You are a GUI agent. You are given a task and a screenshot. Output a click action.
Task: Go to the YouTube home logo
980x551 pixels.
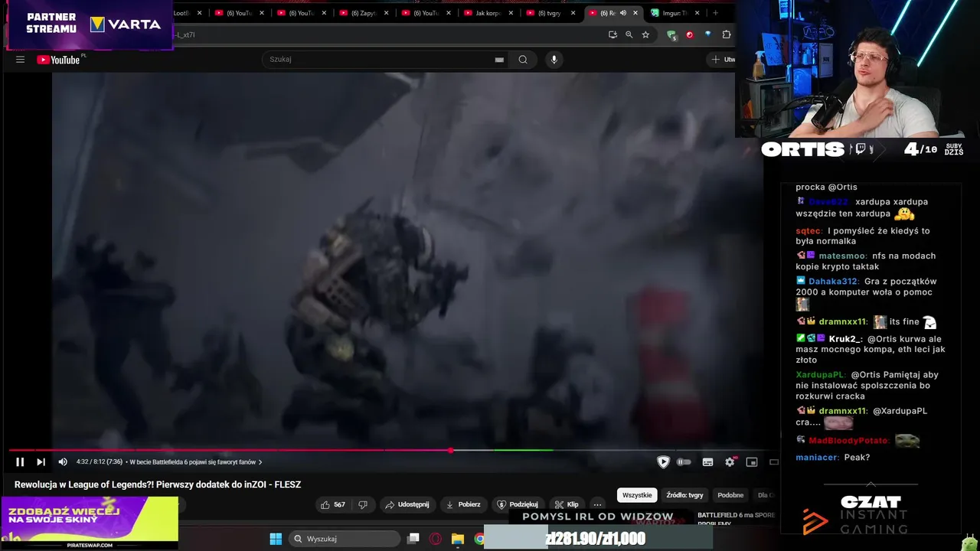(60, 59)
